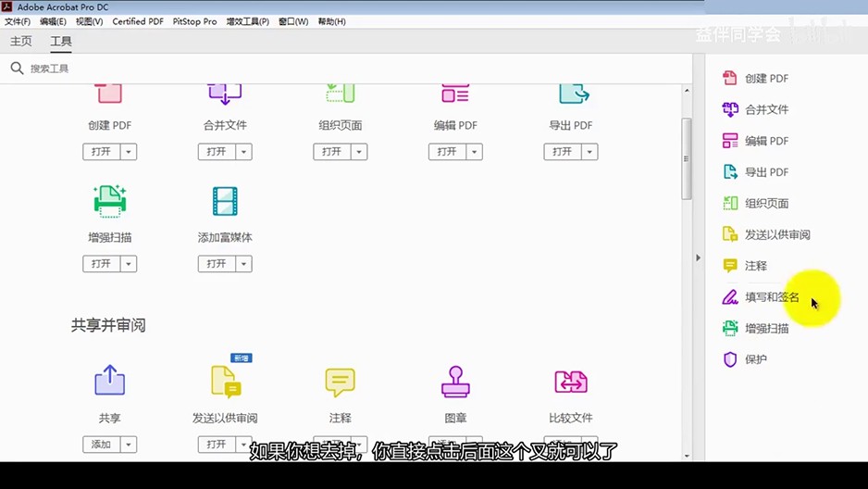This screenshot has width=868, height=489.
Task: Open the 视图(V) menu
Action: pos(89,21)
